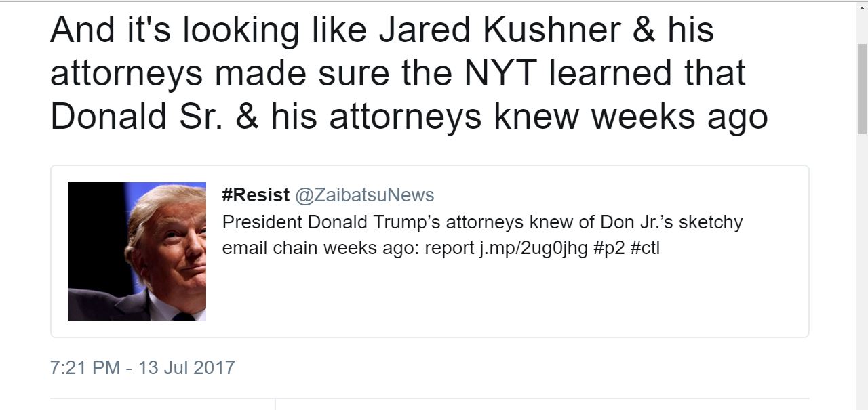Open the Donald Trump photo thumbnail
868x410 pixels.
(x=137, y=251)
